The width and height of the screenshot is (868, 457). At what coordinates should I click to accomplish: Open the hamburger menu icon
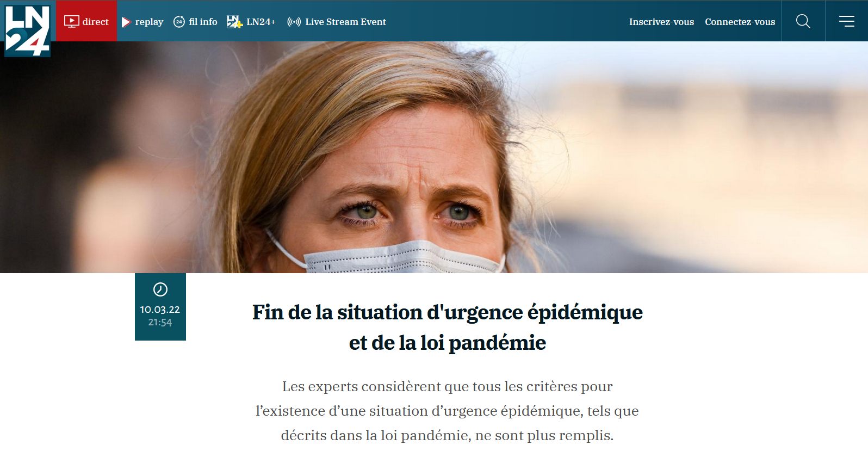846,21
